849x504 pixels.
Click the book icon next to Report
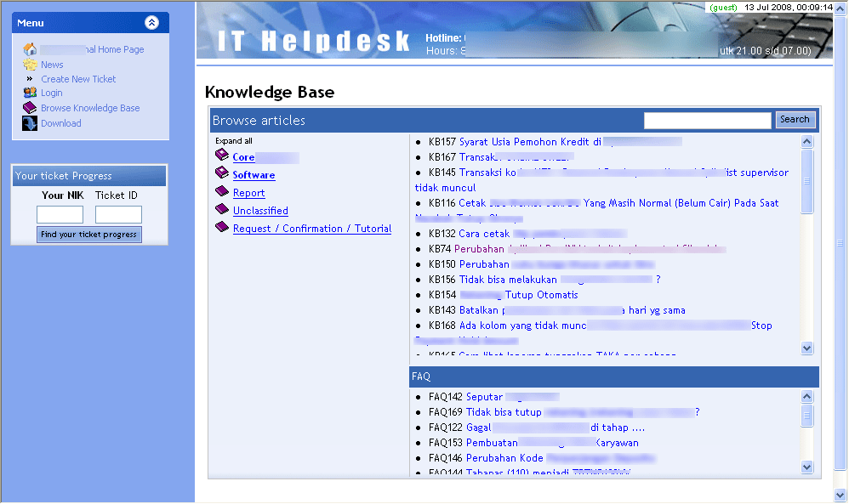222,192
